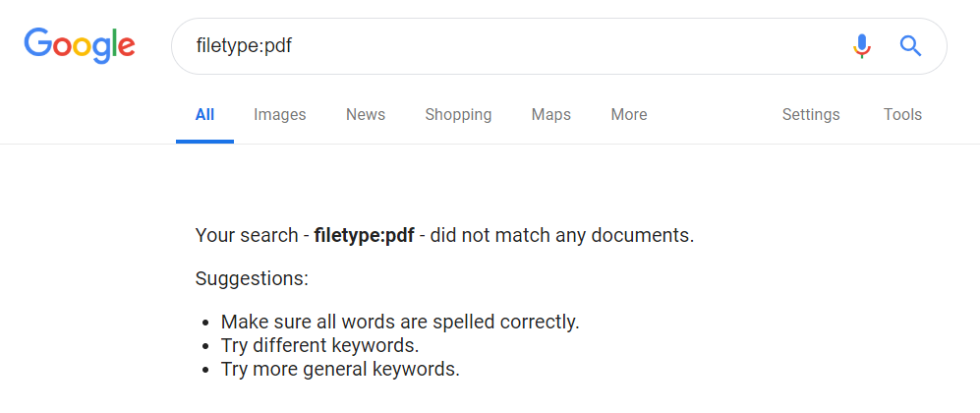
Task: Select the All results tab
Action: click(204, 114)
